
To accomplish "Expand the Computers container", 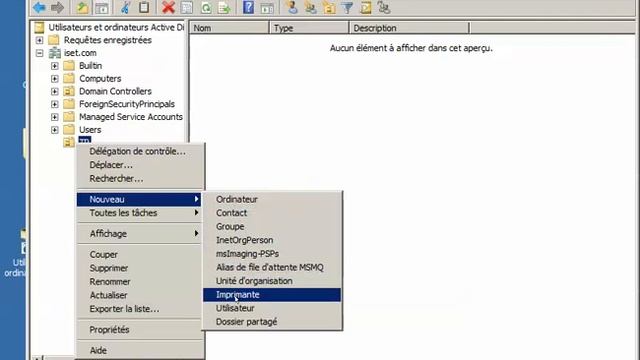I will pyautogui.click(x=55, y=78).
